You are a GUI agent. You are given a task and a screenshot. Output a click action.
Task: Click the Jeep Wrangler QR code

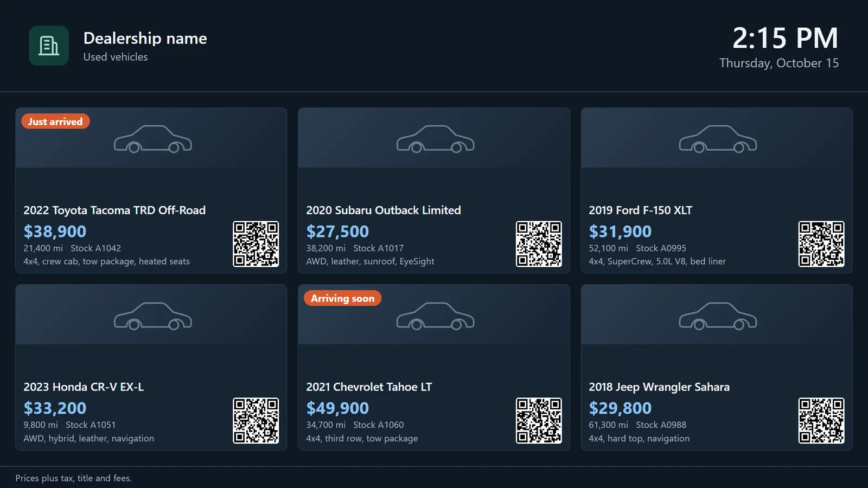821,421
